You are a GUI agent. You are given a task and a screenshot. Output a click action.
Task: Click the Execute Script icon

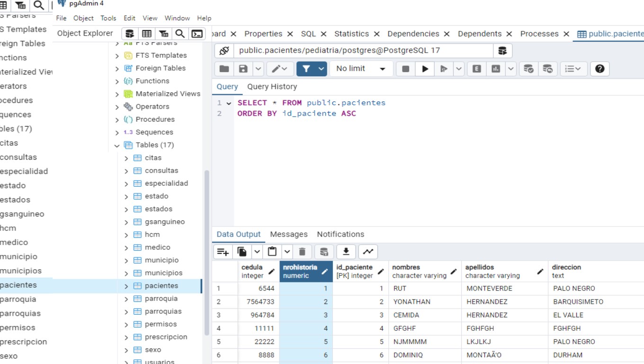click(444, 69)
